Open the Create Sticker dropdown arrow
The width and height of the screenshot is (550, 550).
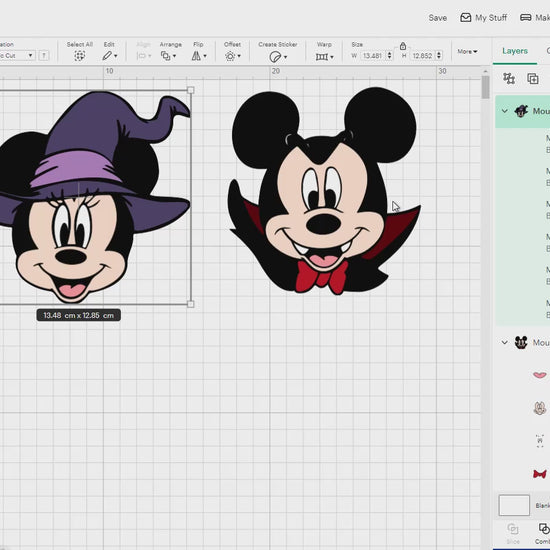pyautogui.click(x=285, y=57)
